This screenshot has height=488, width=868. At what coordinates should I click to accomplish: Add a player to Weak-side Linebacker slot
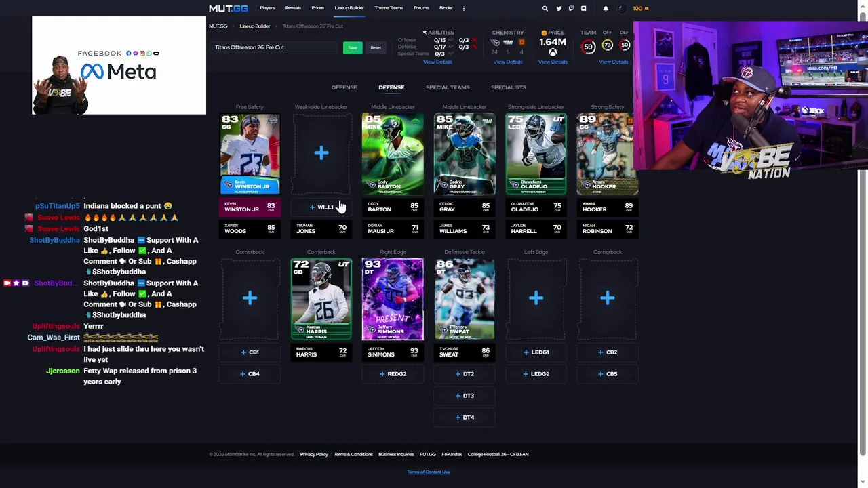tap(321, 153)
